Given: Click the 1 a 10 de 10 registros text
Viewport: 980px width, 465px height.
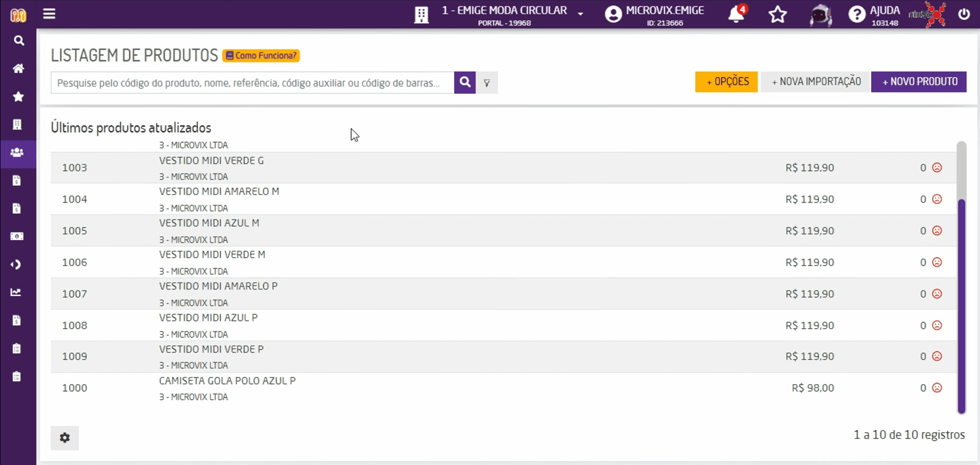Looking at the screenshot, I should click(909, 435).
